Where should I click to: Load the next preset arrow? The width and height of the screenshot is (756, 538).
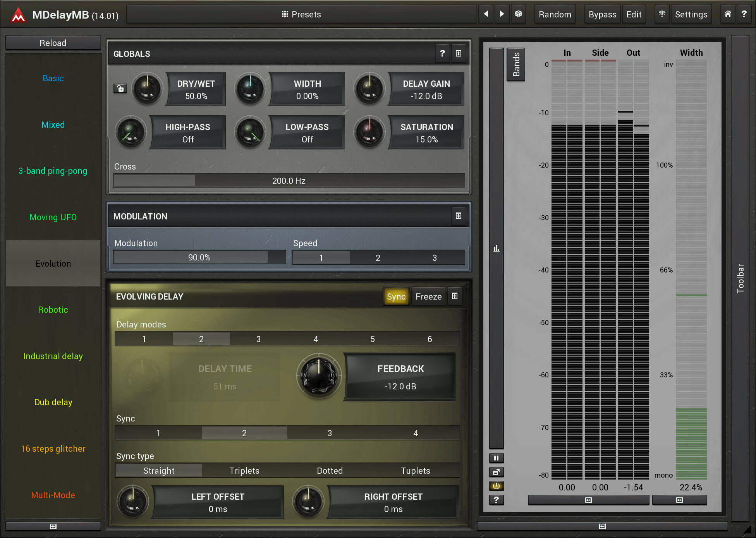tap(502, 14)
